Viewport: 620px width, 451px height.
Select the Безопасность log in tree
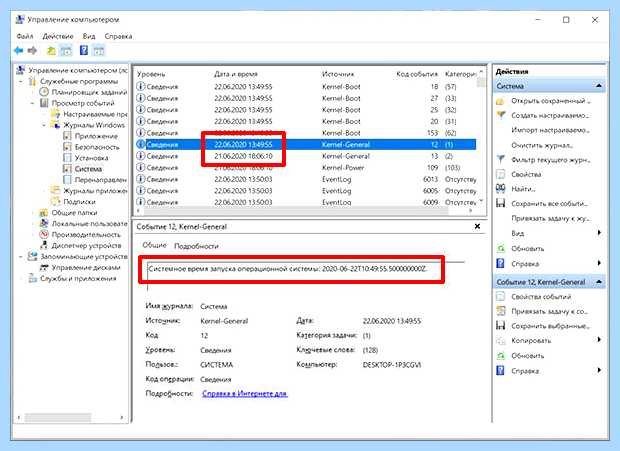[x=97, y=147]
